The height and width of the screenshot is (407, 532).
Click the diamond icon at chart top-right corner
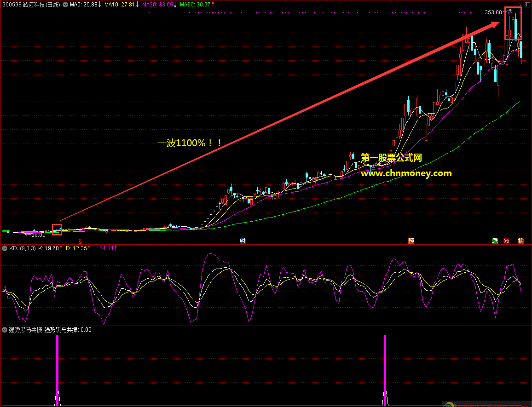point(519,5)
